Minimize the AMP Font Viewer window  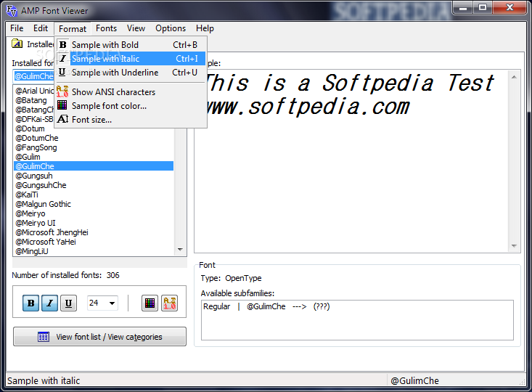tap(463, 7)
